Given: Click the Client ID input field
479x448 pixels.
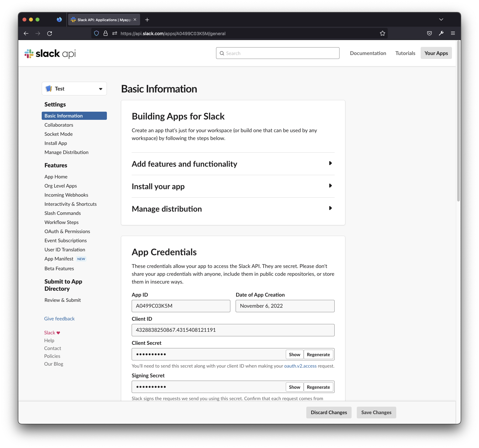Looking at the screenshot, I should pos(233,330).
